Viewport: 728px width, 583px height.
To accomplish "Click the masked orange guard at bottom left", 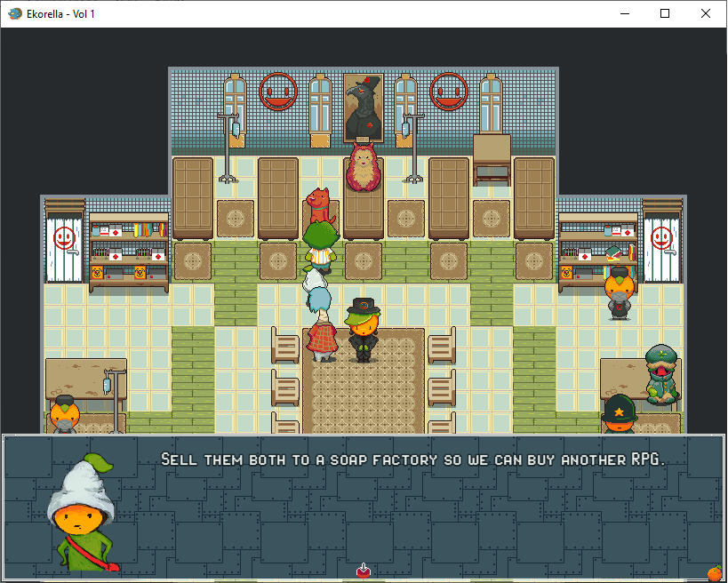I will (x=65, y=414).
